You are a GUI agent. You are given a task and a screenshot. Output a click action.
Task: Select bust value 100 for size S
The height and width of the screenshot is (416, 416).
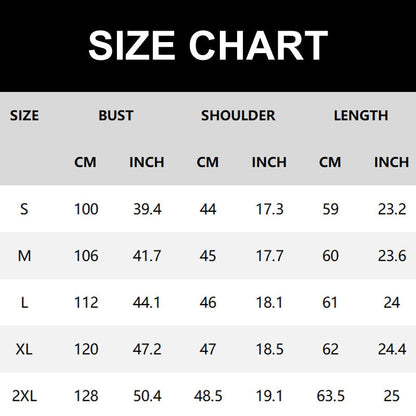click(86, 209)
